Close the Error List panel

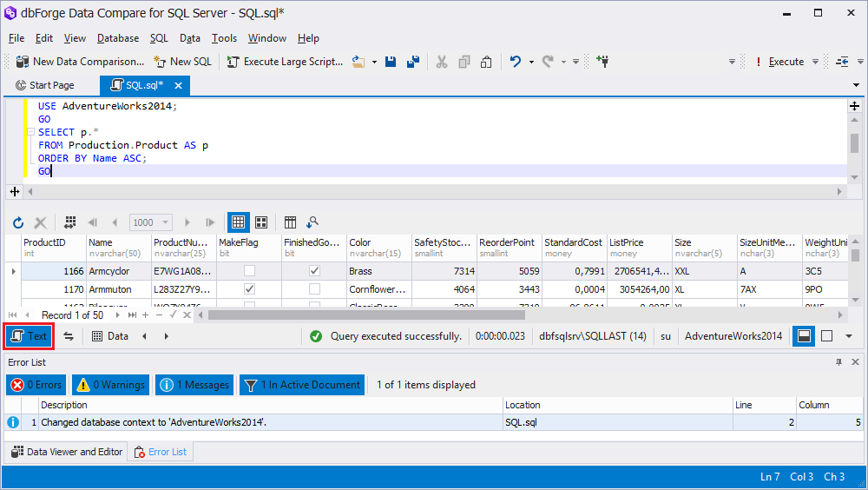tap(855, 362)
